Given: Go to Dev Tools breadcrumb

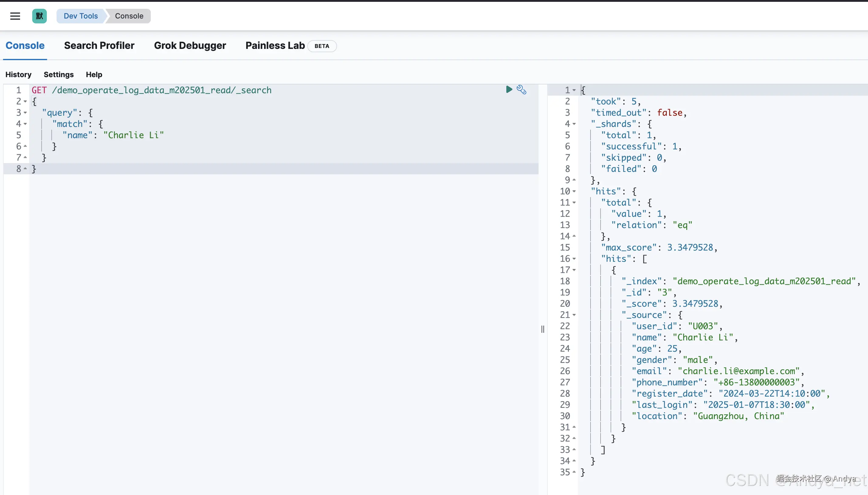Looking at the screenshot, I should coord(81,16).
